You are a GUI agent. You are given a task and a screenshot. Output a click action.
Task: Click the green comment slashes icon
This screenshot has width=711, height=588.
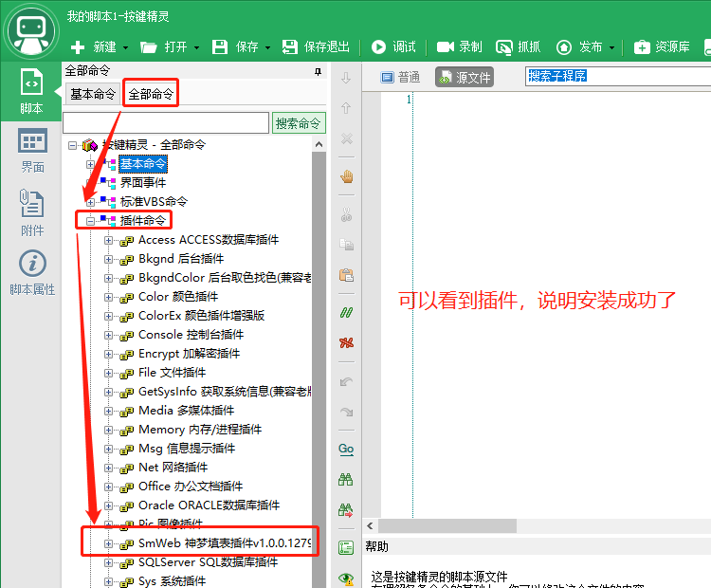(346, 313)
